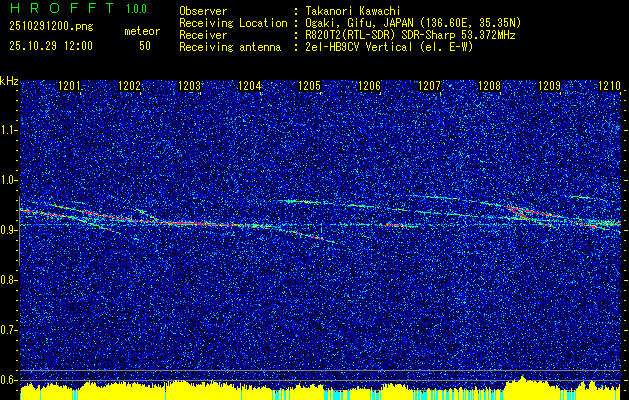Viewport: 629px width, 400px height.
Task: Click the kHz axis unit label
Action: pyautogui.click(x=9, y=81)
